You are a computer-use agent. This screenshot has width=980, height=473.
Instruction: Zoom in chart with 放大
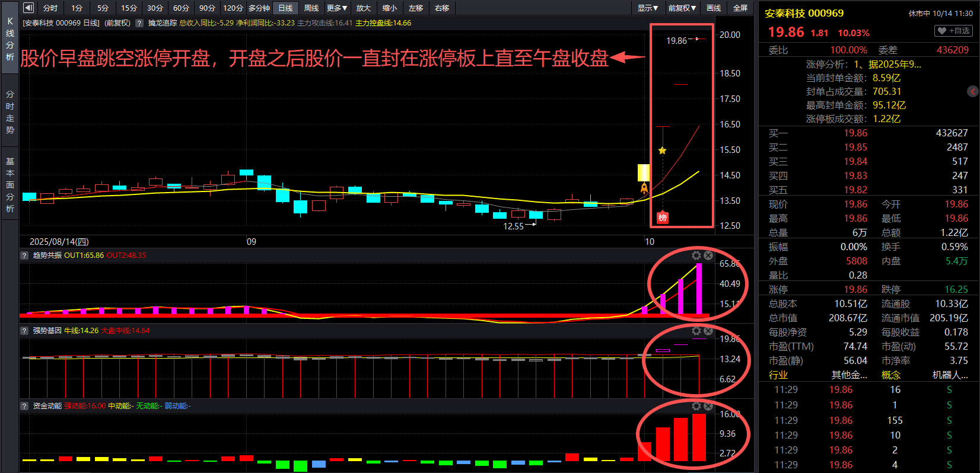coord(364,8)
